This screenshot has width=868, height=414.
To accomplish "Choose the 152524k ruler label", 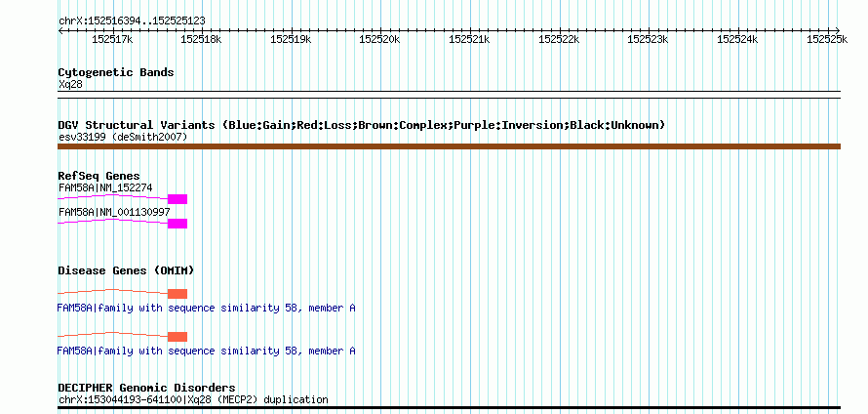I will 738,39.
